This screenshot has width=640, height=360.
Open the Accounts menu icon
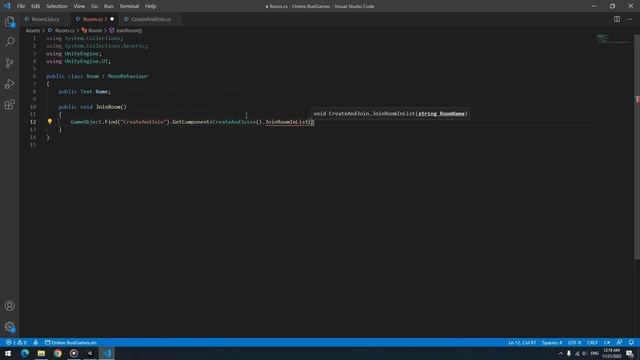point(10,306)
